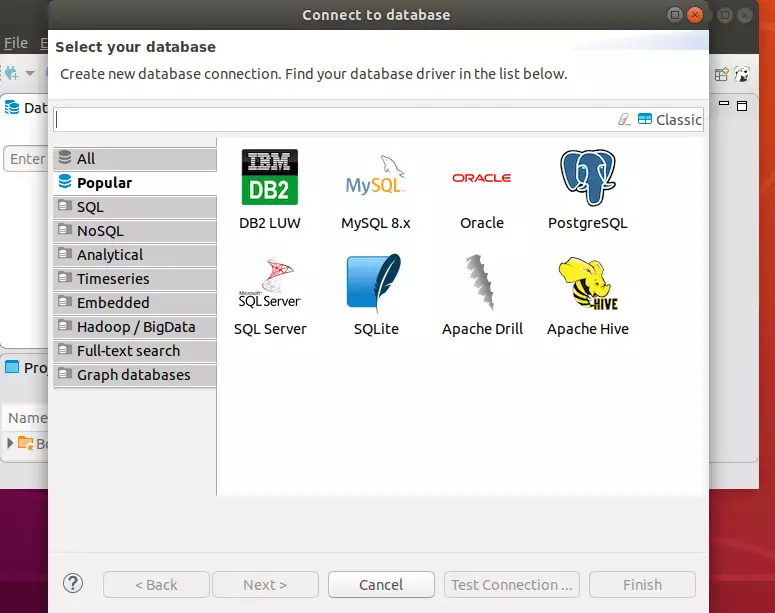The image size is (775, 613).
Task: Select the Popular category
Action: 135,183
